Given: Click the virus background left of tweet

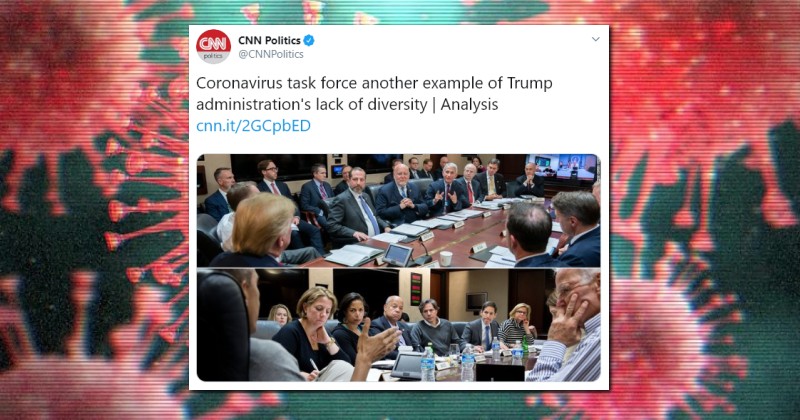Looking at the screenshot, I should tap(94, 210).
